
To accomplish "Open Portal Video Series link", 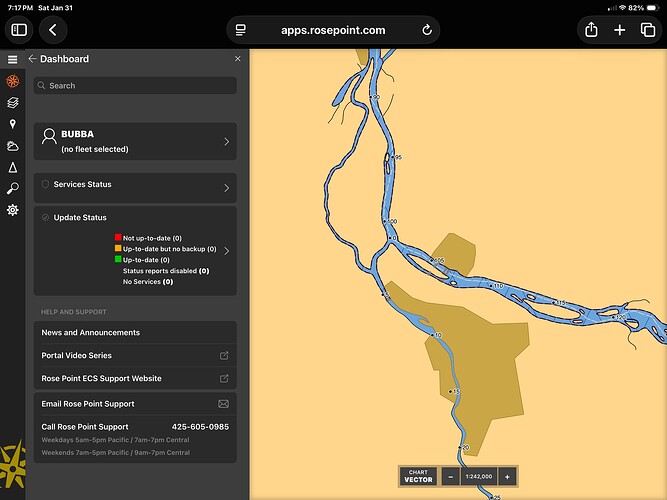I will (x=135, y=355).
